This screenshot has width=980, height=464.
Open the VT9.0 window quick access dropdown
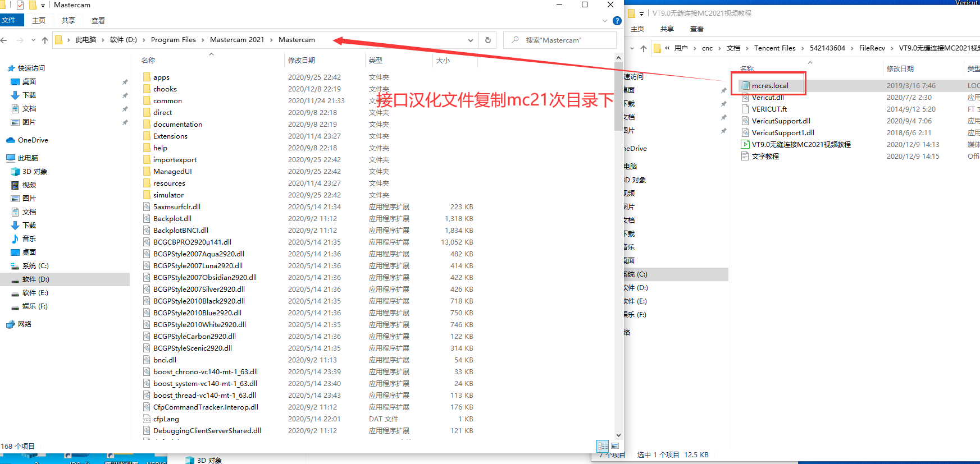[641, 14]
